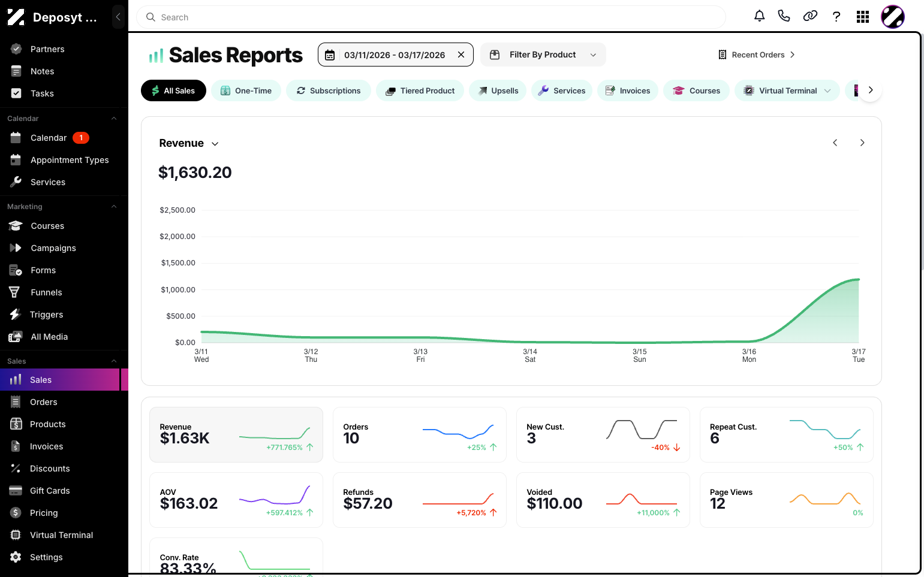Viewport: 924px width, 577px height.
Task: Select the Orders metric card
Action: [x=420, y=434]
